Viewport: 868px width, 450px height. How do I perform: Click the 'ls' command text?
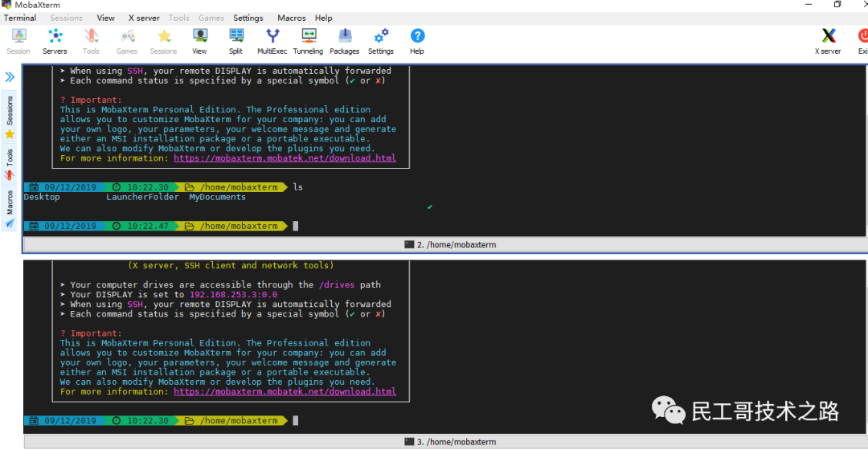pos(298,187)
